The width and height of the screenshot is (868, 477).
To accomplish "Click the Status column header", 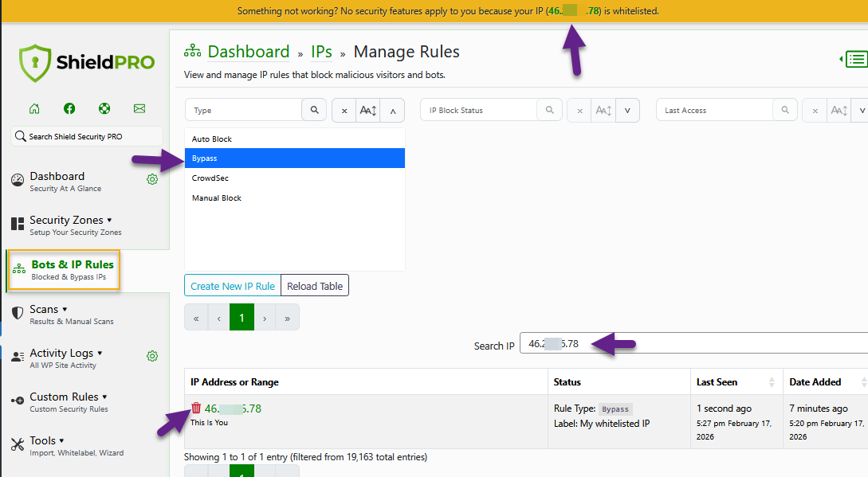I will 619,381.
